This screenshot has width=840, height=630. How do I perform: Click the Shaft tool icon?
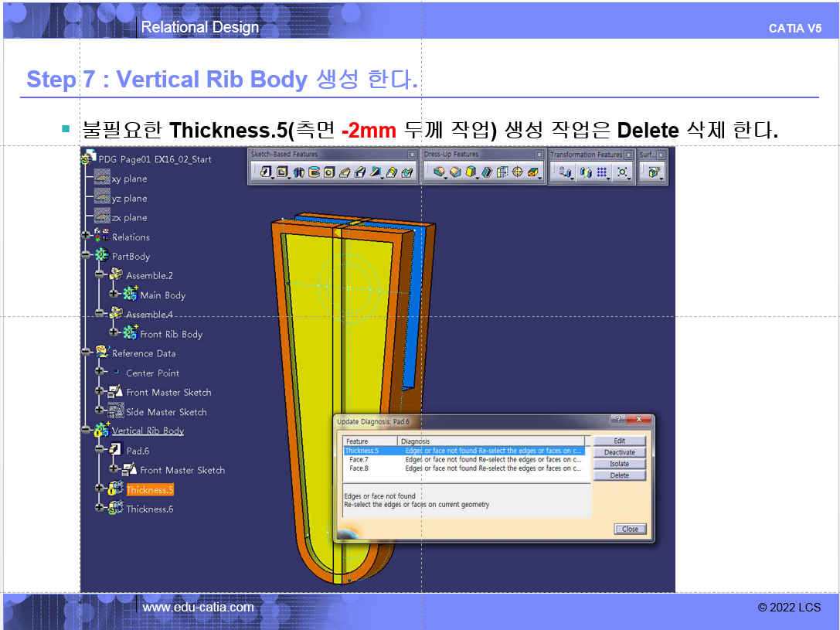click(299, 172)
